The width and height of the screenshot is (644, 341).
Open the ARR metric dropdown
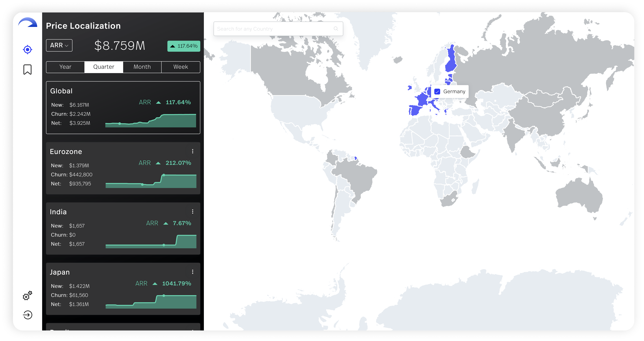click(59, 45)
